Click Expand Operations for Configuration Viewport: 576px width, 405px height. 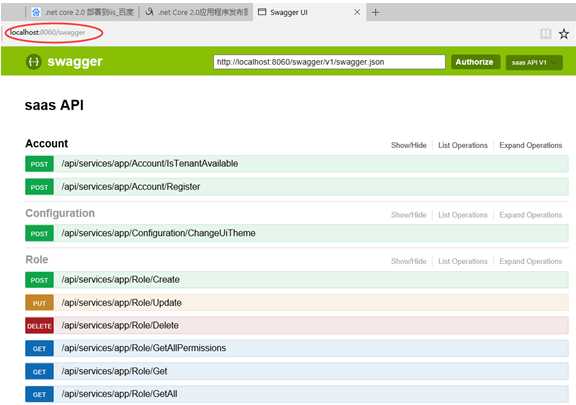530,215
